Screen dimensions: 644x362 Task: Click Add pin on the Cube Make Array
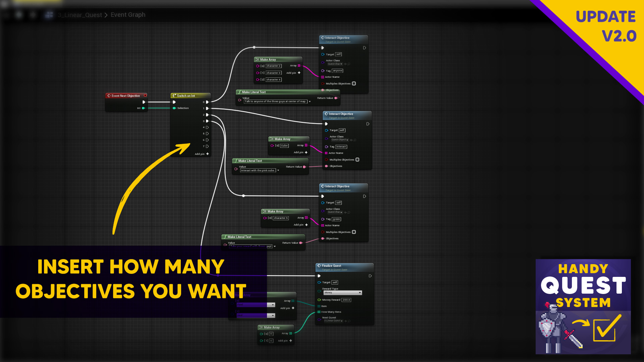(301, 152)
